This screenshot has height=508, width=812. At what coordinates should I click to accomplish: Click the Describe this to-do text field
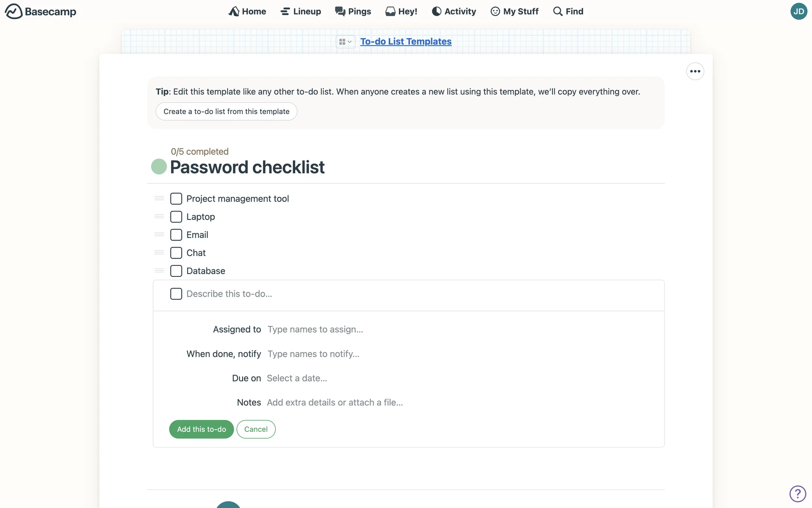(x=229, y=294)
